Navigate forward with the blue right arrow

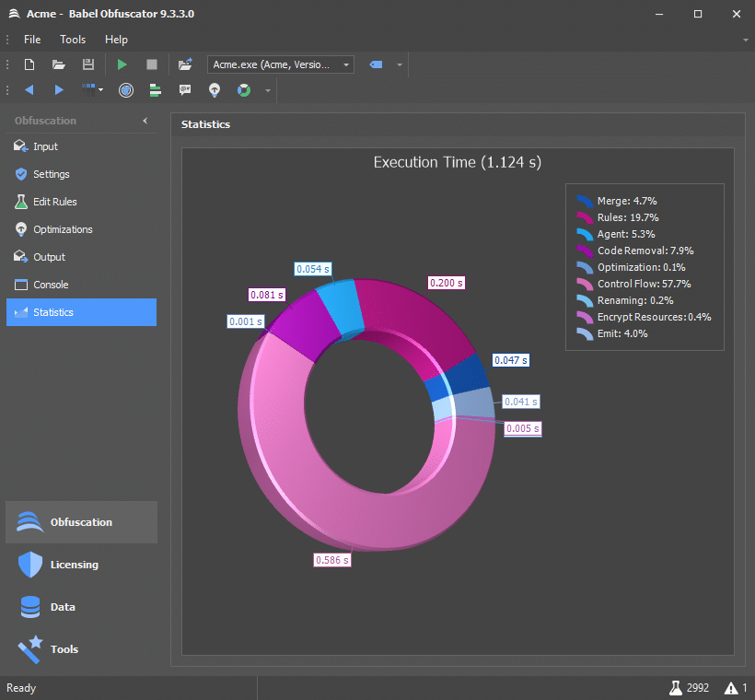[59, 90]
